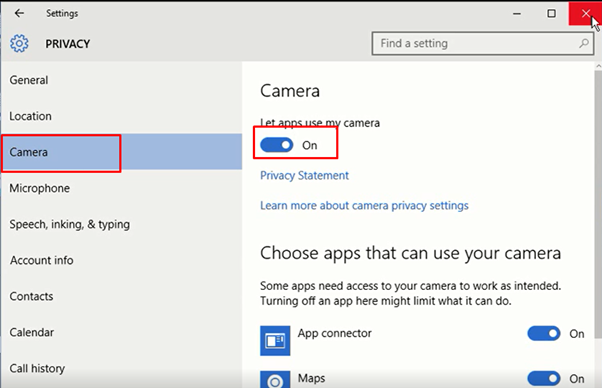Click the App connector app icon
The image size is (602, 388).
coord(275,341)
